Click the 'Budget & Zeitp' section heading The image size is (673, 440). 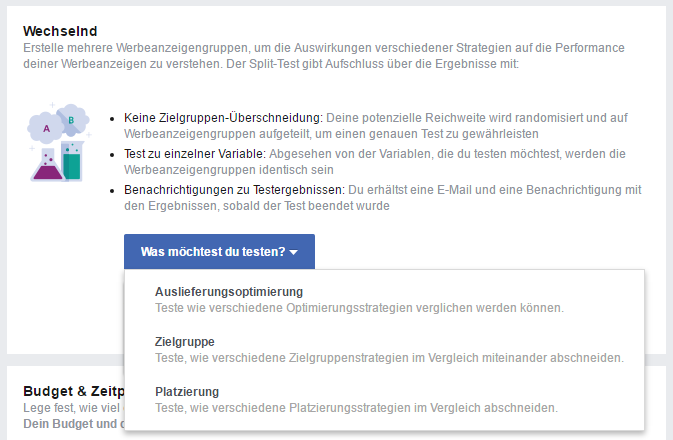point(72,391)
